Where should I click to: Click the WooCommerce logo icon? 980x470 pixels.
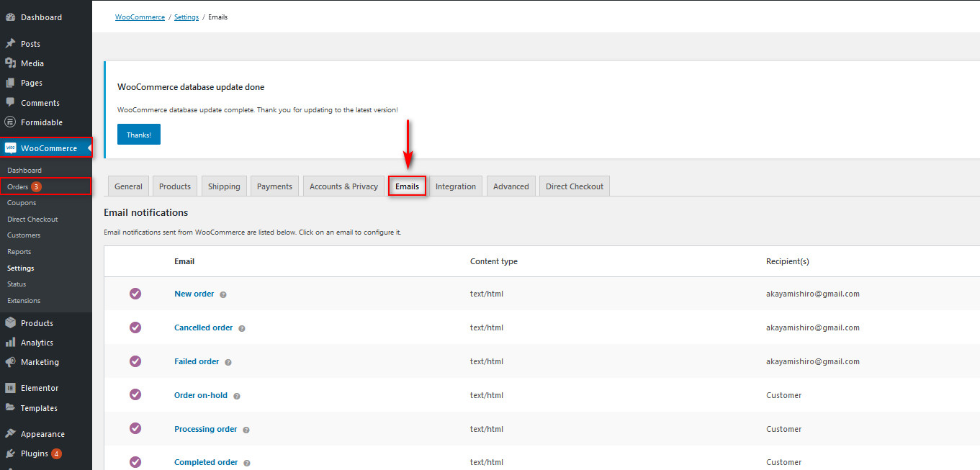pyautogui.click(x=10, y=148)
